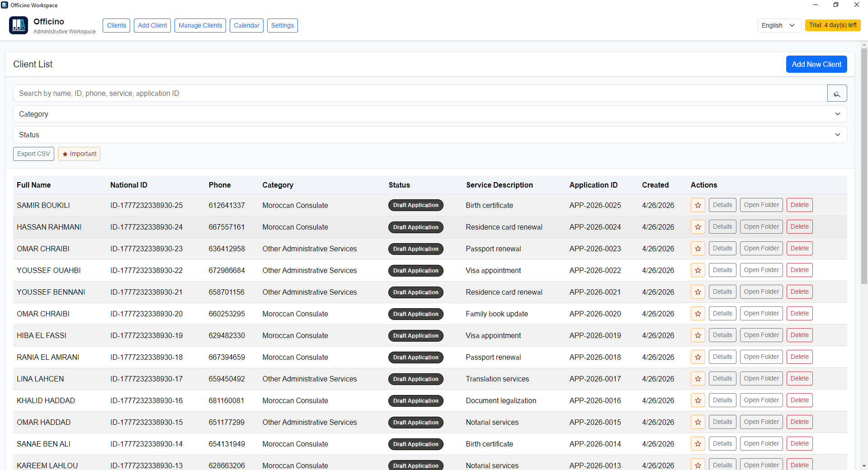
Task: Open the Manage Clients tab
Action: (200, 25)
